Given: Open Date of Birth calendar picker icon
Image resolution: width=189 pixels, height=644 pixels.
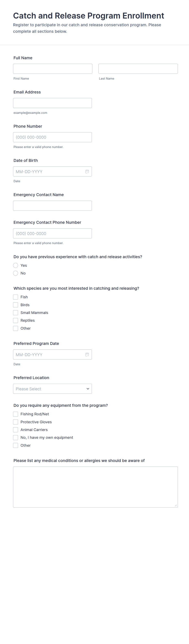Looking at the screenshot, I should click(87, 171).
